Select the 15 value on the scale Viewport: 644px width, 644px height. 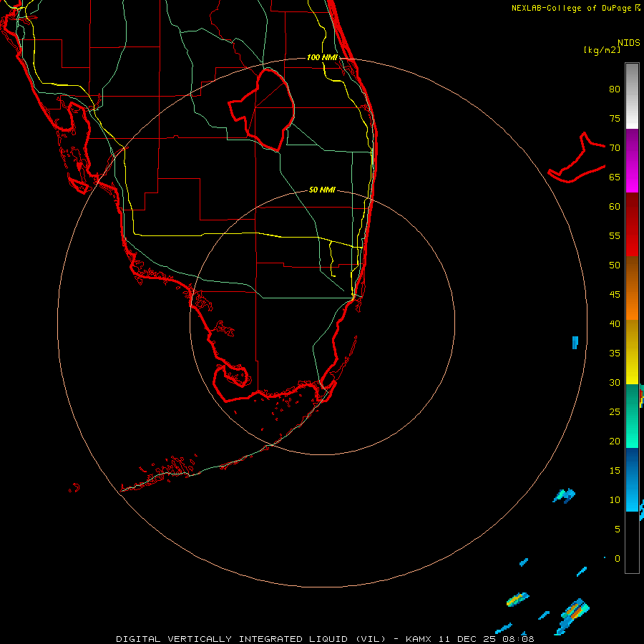[x=615, y=470]
